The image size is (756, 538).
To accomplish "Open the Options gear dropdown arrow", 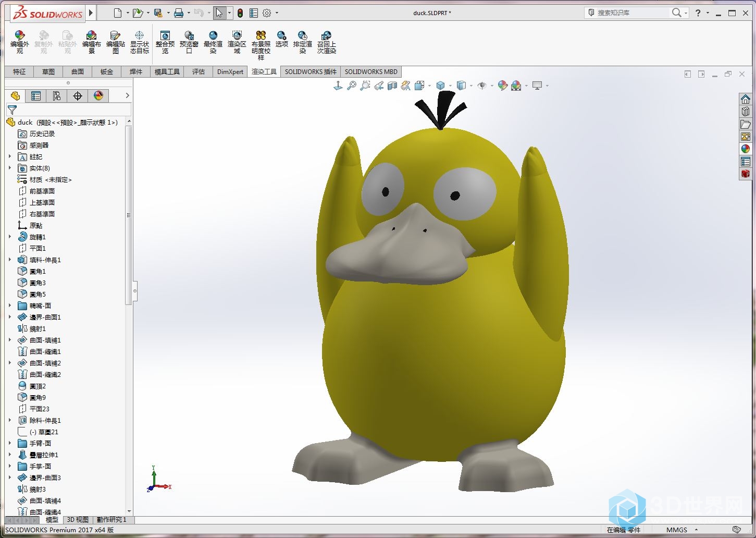I will pos(277,13).
